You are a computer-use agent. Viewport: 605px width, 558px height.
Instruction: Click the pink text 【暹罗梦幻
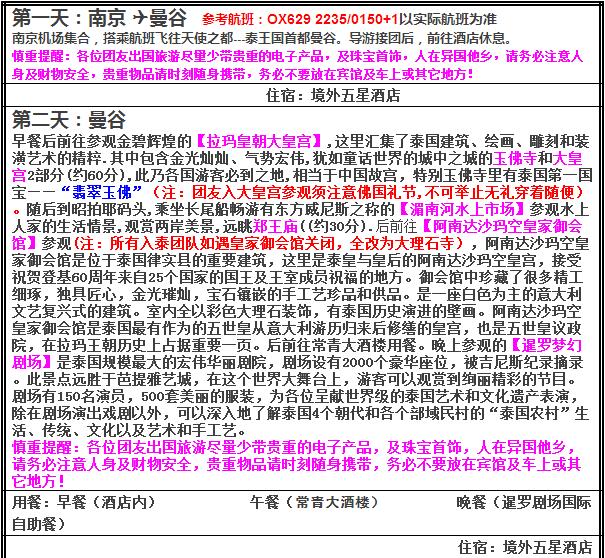pos(544,345)
